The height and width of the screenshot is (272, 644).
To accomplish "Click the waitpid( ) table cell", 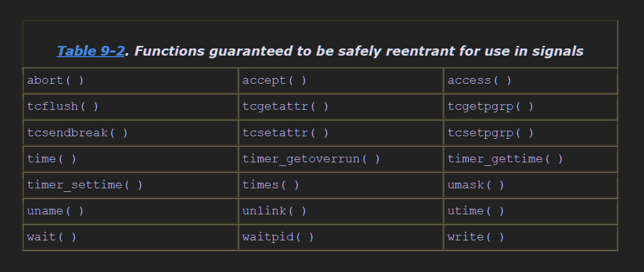I will 341,237.
